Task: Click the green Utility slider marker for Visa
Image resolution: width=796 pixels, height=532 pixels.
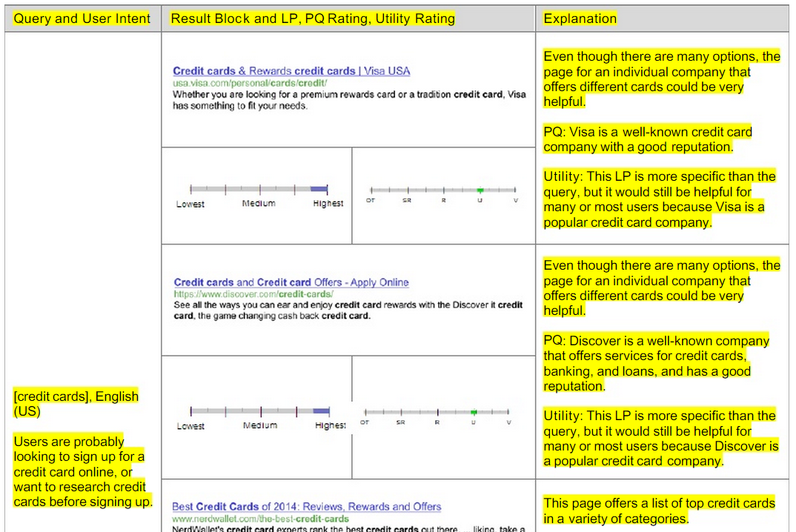Action: [480, 190]
